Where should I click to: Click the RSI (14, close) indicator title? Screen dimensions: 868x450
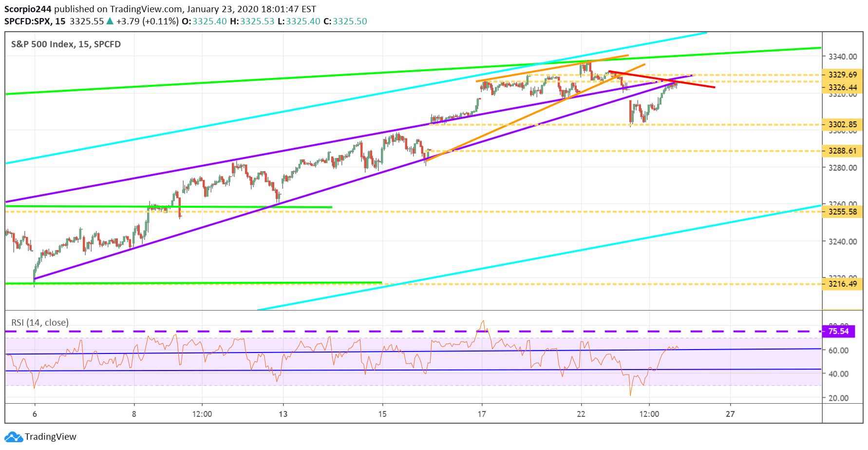tap(40, 322)
